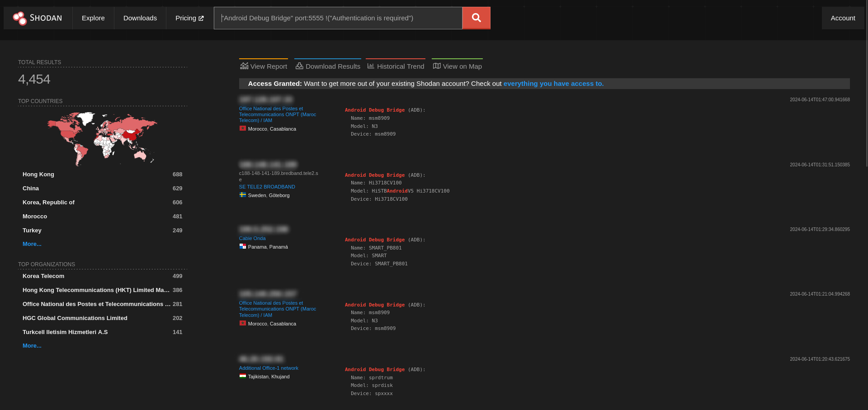The height and width of the screenshot is (410, 868).
Task: Open the Historical Trend tab
Action: (396, 66)
